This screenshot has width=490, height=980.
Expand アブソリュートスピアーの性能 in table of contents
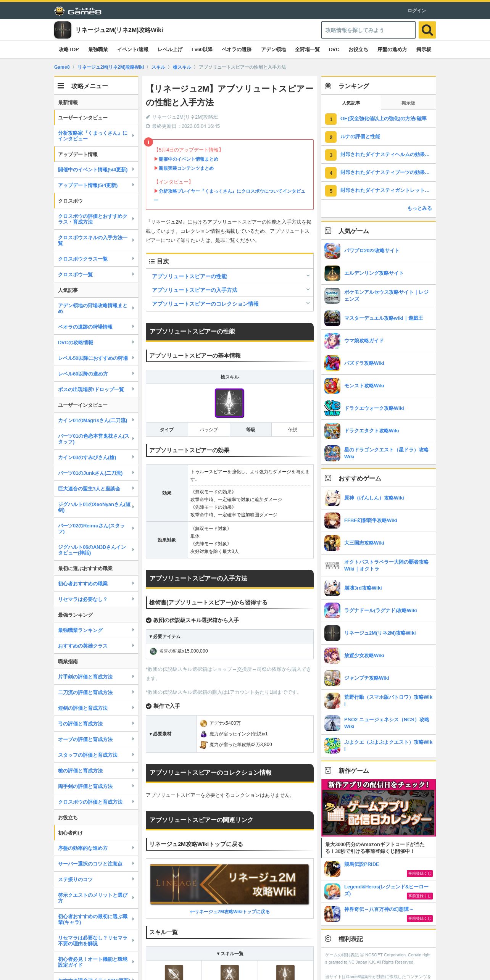(229, 276)
